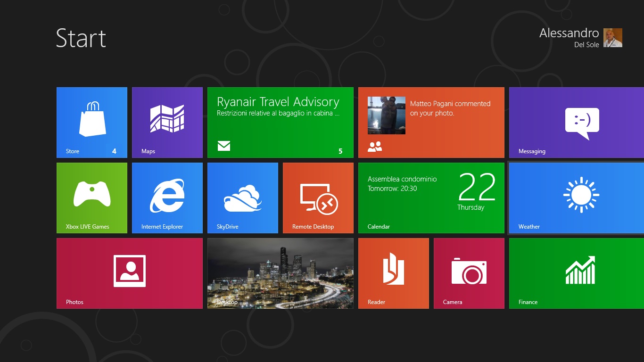644x362 pixels.
Task: Click the Thursday day label
Action: pos(471,207)
